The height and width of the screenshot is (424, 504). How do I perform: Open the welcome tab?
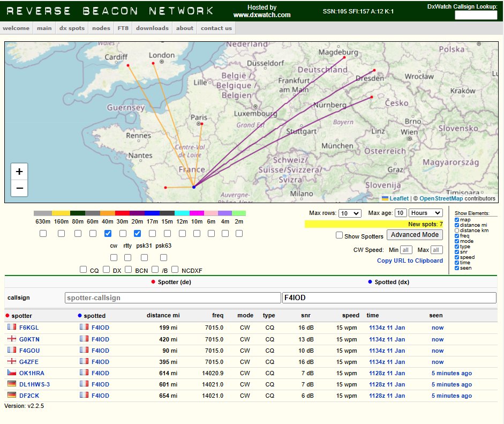click(x=16, y=28)
